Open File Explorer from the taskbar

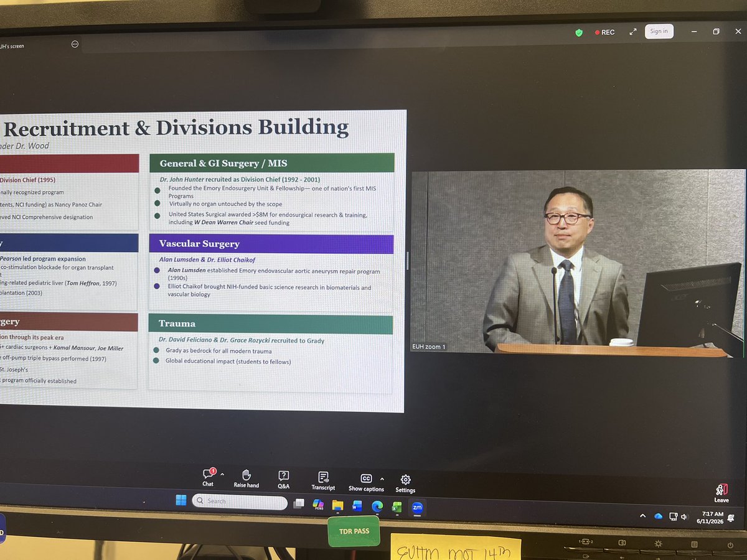(338, 505)
